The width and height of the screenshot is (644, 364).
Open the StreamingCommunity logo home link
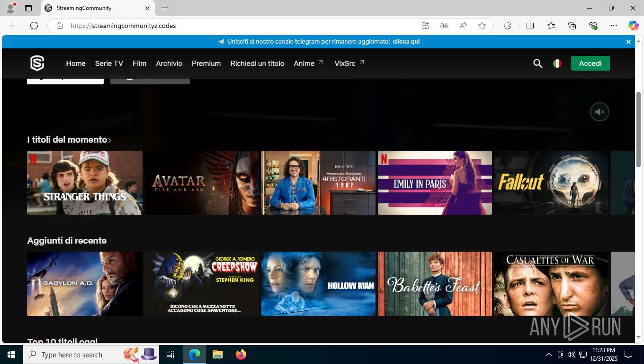pos(37,63)
